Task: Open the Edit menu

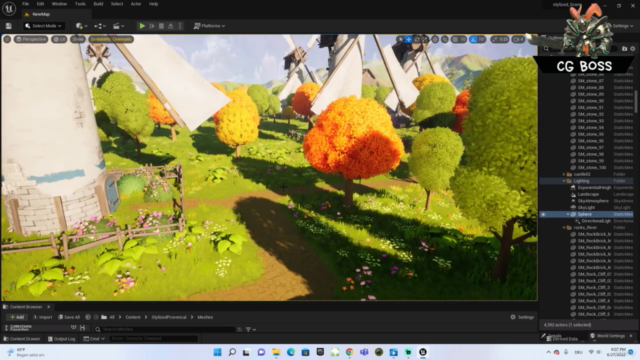Action: (x=40, y=4)
